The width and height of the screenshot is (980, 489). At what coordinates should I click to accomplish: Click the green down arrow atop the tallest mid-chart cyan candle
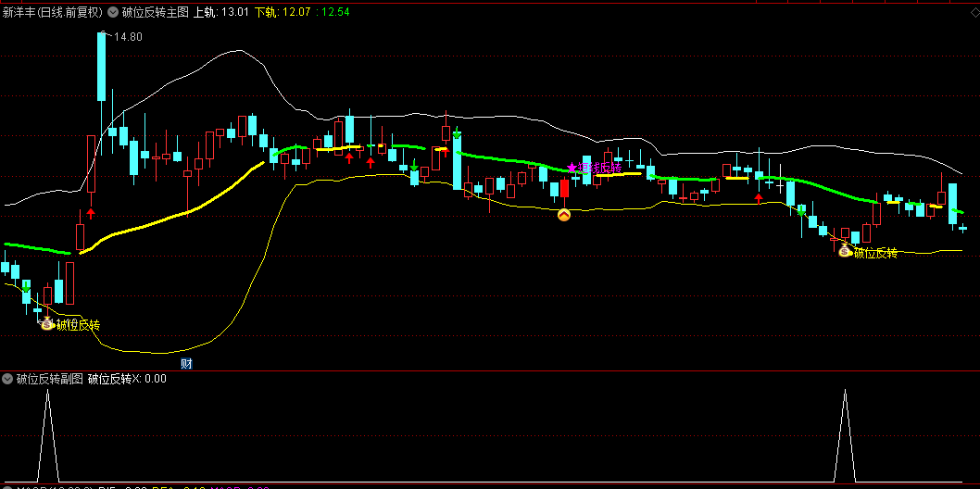(457, 133)
